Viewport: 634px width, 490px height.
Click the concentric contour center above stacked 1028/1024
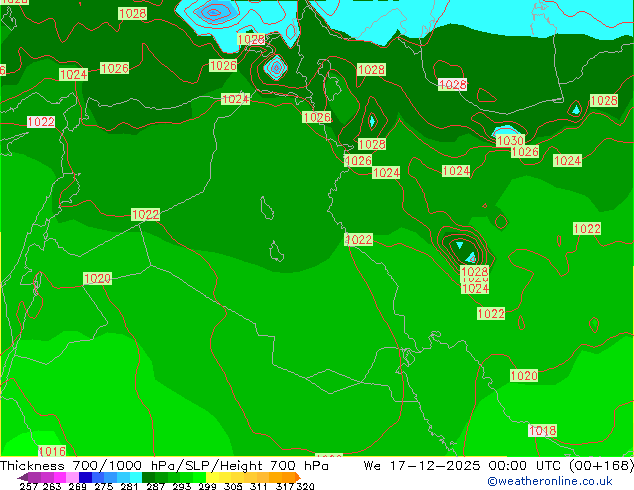[460, 245]
